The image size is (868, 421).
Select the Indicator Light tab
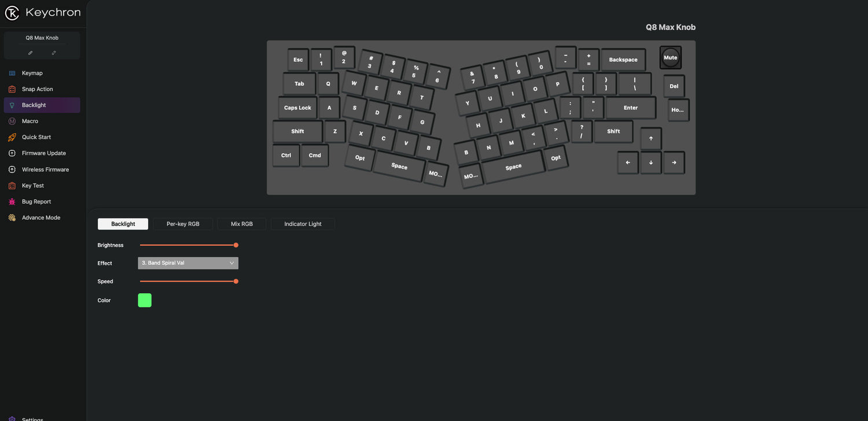pyautogui.click(x=303, y=224)
